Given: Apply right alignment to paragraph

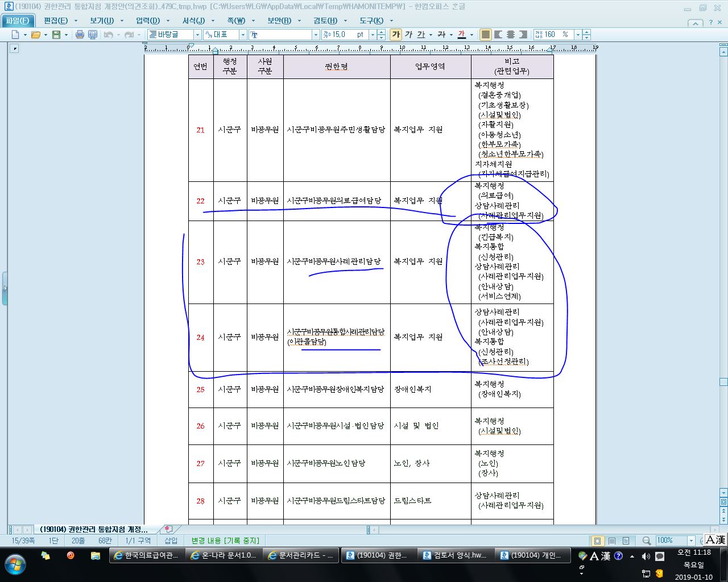Looking at the screenshot, I should tap(523, 35).
